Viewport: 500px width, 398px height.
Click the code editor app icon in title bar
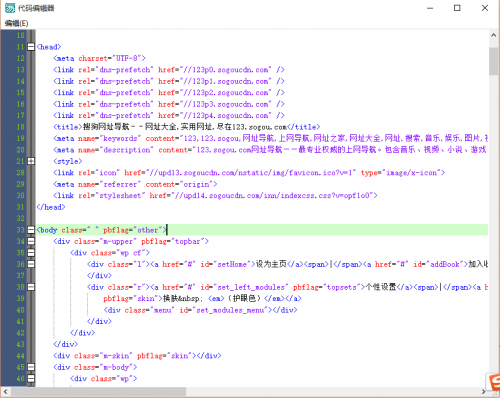[x=10, y=8]
